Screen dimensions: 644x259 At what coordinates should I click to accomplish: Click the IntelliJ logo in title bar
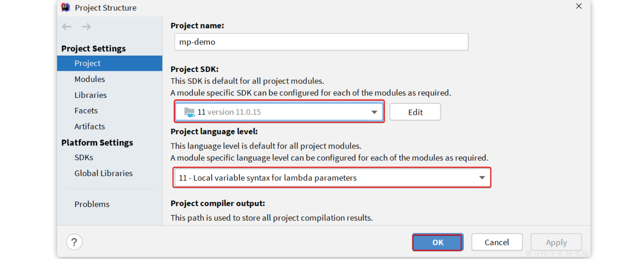66,7
